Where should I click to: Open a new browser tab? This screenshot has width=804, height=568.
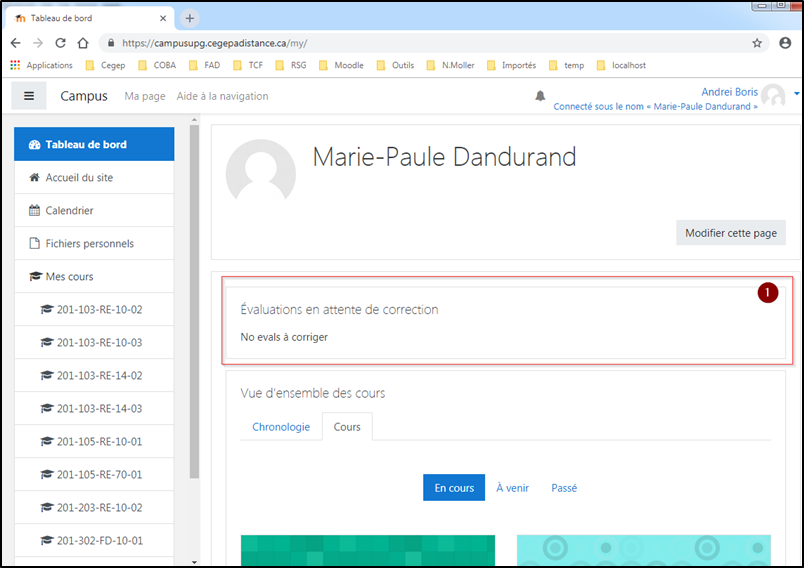(190, 18)
